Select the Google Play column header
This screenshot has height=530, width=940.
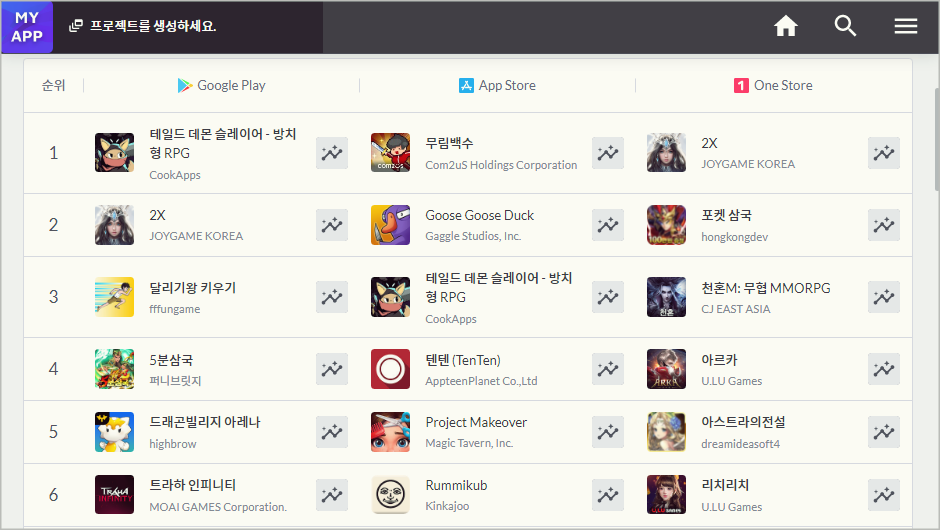222,86
